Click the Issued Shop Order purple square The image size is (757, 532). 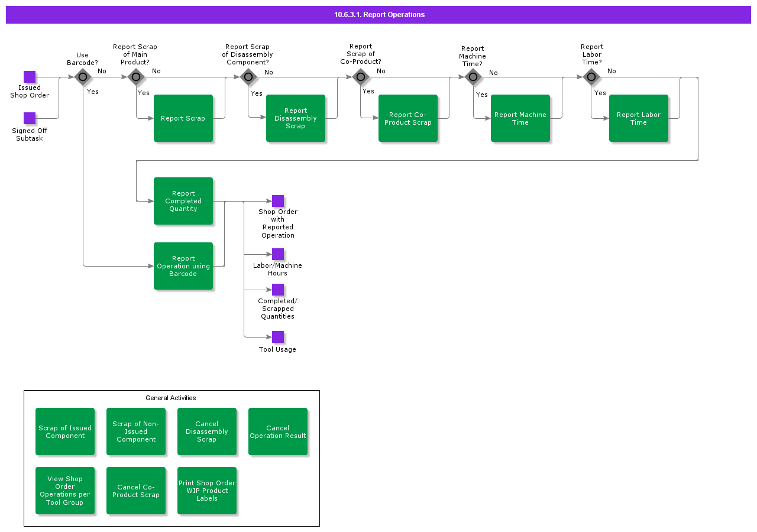pyautogui.click(x=30, y=77)
